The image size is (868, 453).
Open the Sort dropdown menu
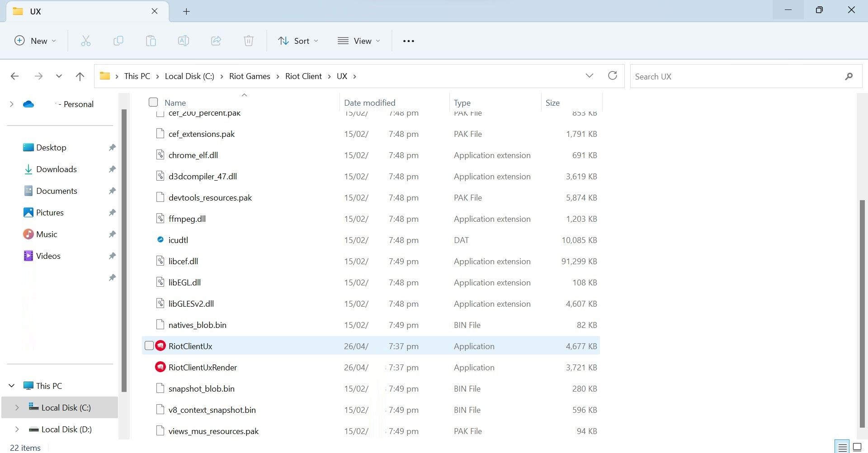click(298, 41)
